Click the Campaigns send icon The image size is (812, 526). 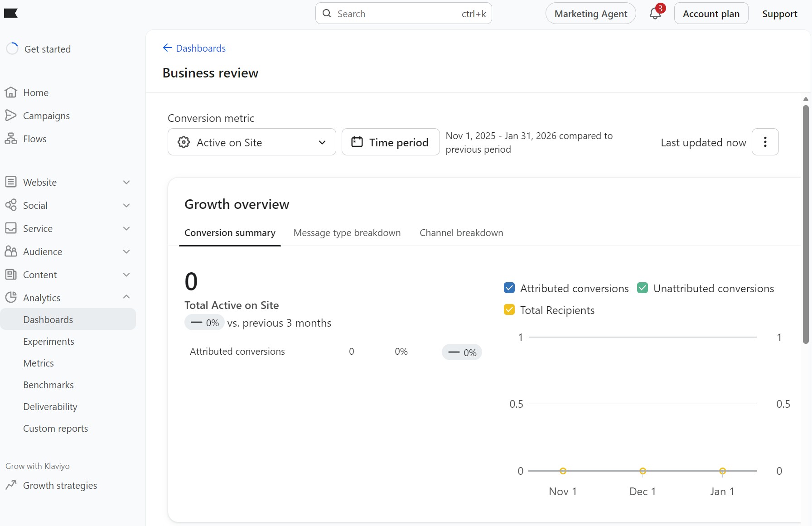click(x=11, y=116)
